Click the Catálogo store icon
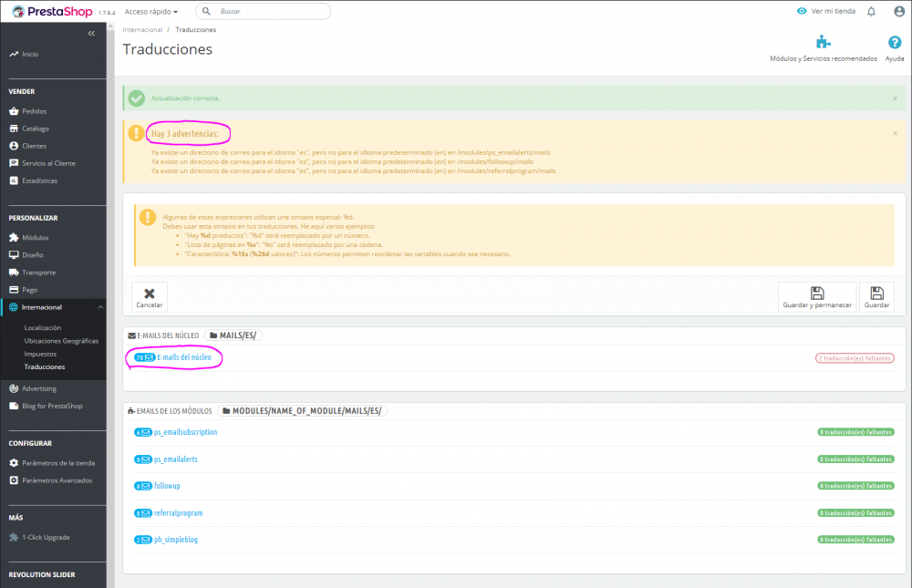This screenshot has height=588, width=912. 14,129
